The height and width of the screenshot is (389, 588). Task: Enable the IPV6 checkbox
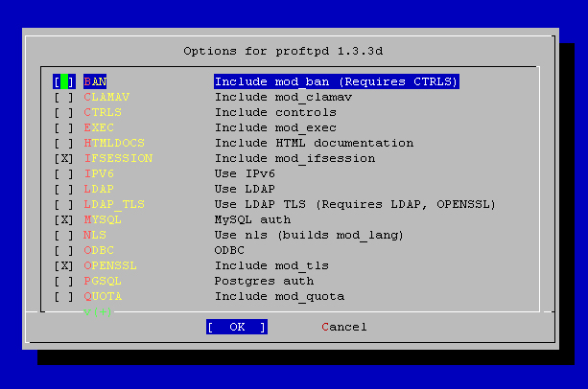pyautogui.click(x=64, y=174)
